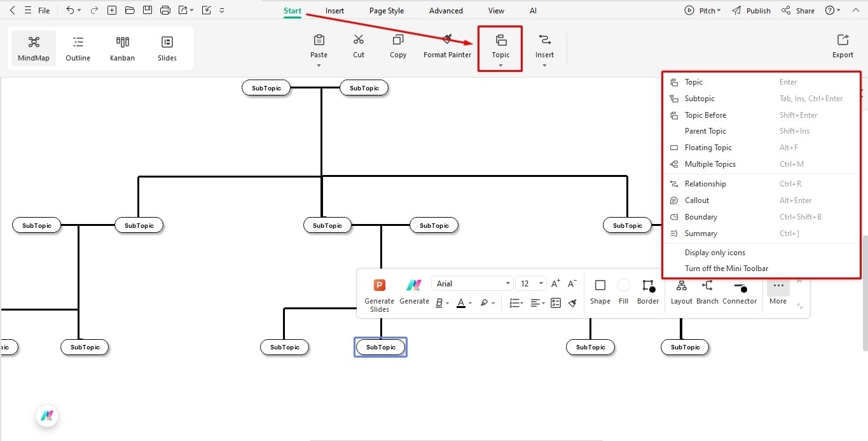Select the MindMap view icon
Viewport: 868px width, 441px height.
coord(33,48)
